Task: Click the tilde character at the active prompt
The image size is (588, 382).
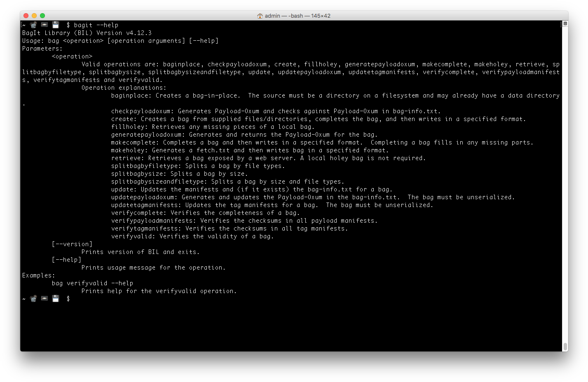Action: click(23, 298)
